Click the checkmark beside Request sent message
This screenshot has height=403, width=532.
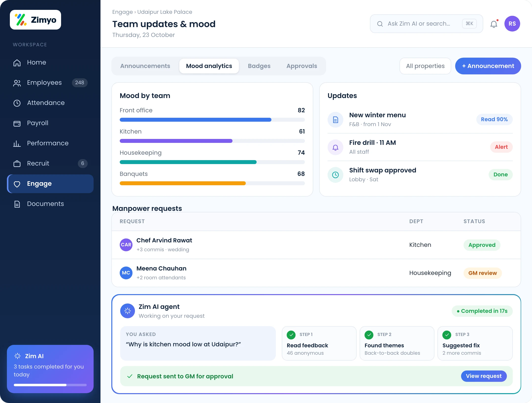(130, 376)
